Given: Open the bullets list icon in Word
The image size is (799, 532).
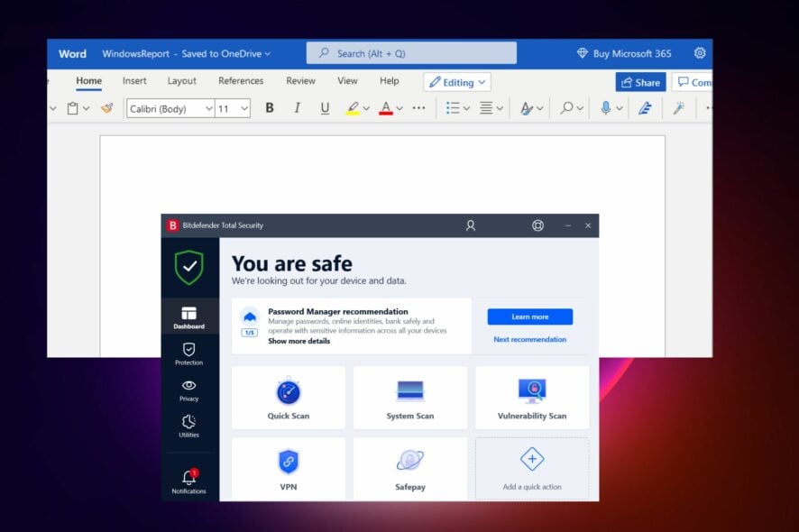Looking at the screenshot, I should coord(453,108).
